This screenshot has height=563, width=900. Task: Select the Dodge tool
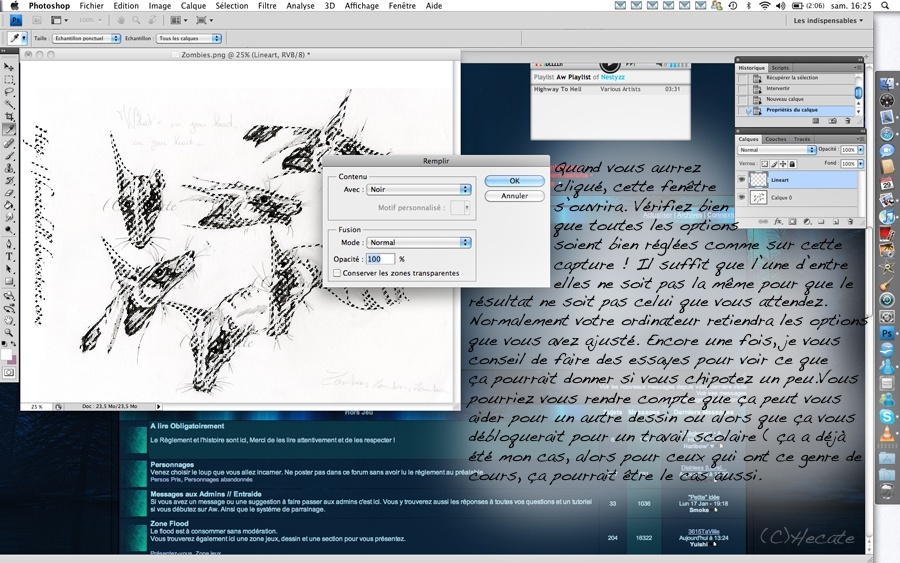point(9,231)
